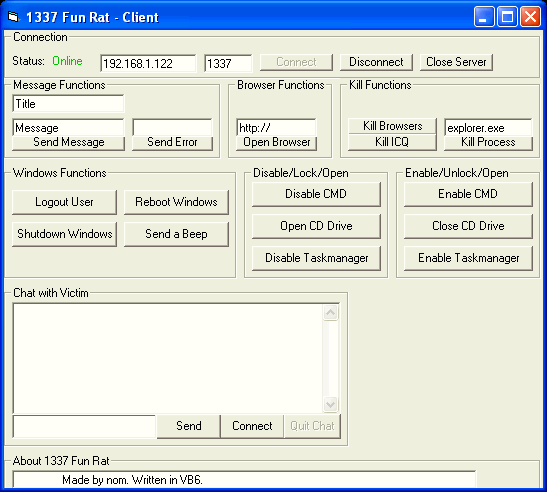Click the Connect button beside chat Send
The height and width of the screenshot is (492, 547).
252,426
